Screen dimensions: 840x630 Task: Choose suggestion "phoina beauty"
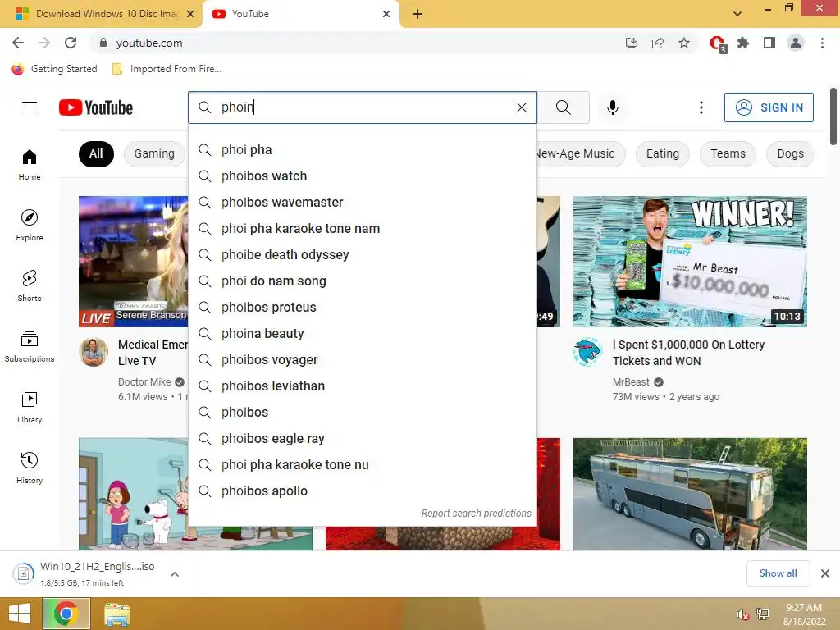click(363, 333)
